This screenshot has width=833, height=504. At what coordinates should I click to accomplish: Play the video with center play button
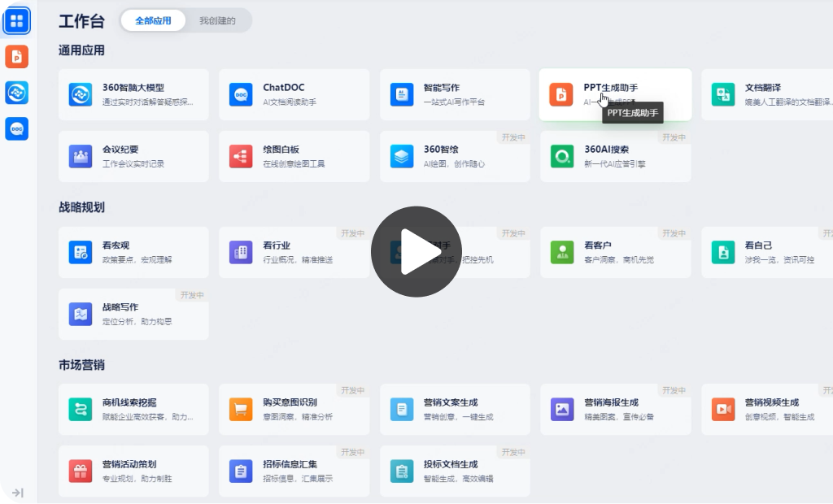[416, 252]
